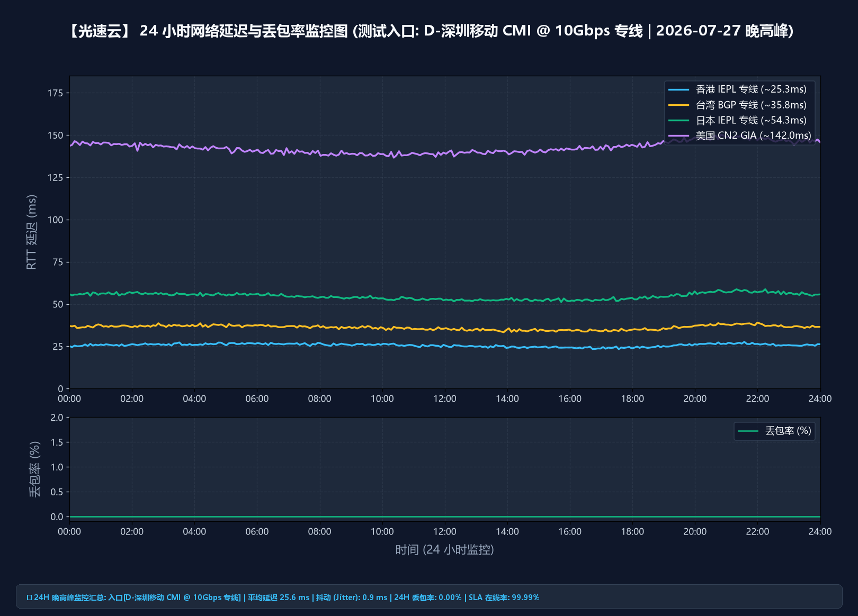Click the 丢包率 (%) y-axis label
This screenshot has width=858, height=616.
(34, 469)
